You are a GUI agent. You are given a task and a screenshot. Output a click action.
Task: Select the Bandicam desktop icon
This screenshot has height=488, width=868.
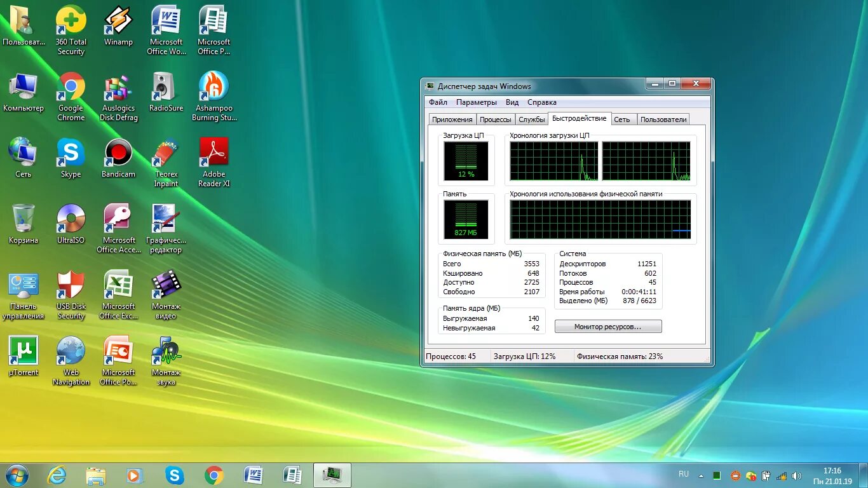tap(118, 158)
